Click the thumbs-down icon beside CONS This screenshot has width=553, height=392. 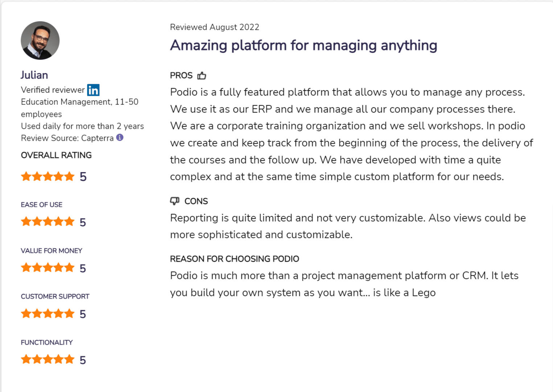coord(175,201)
